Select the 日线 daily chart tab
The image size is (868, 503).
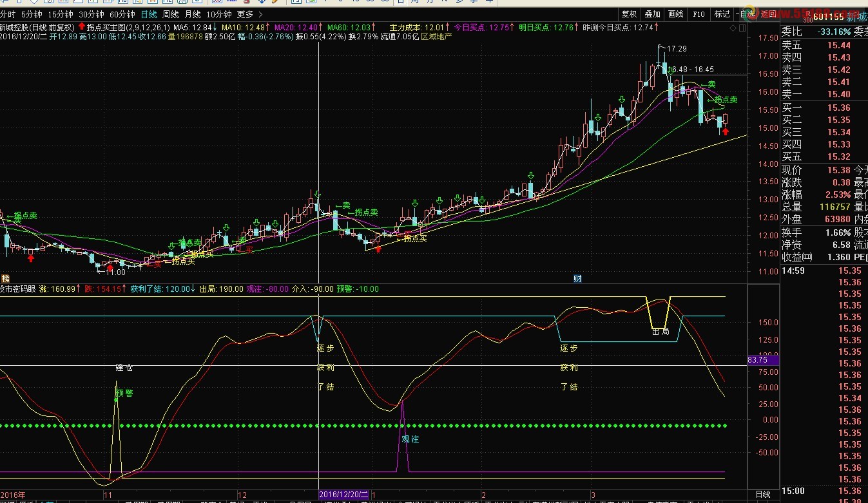[148, 14]
